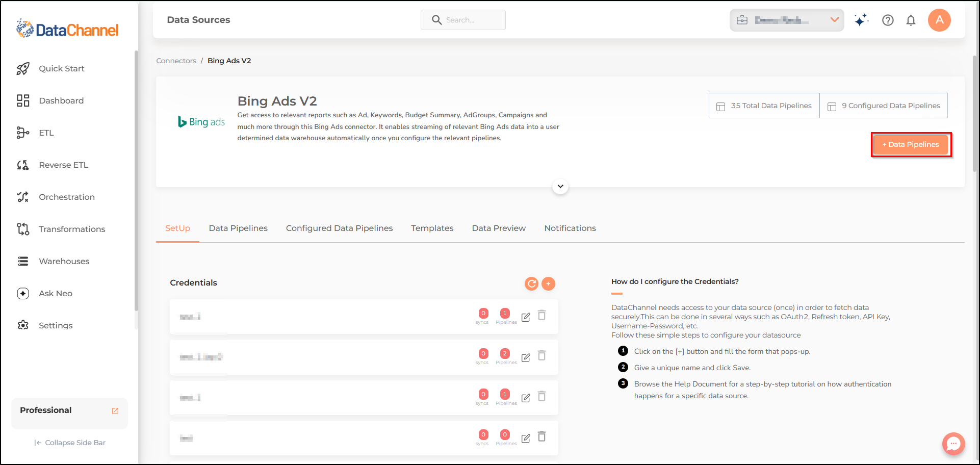This screenshot has width=980, height=465.
Task: Delete the third credential in the list
Action: (x=542, y=396)
